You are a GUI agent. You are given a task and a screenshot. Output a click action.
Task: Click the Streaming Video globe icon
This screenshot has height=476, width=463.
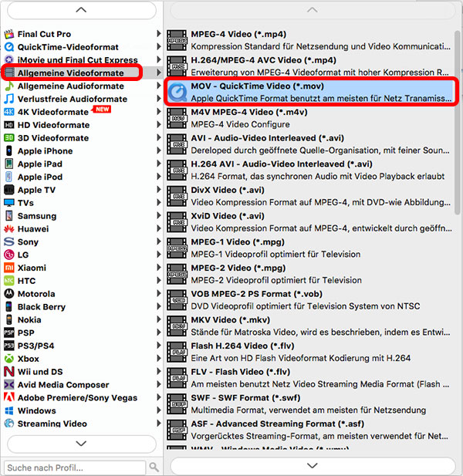click(9, 424)
